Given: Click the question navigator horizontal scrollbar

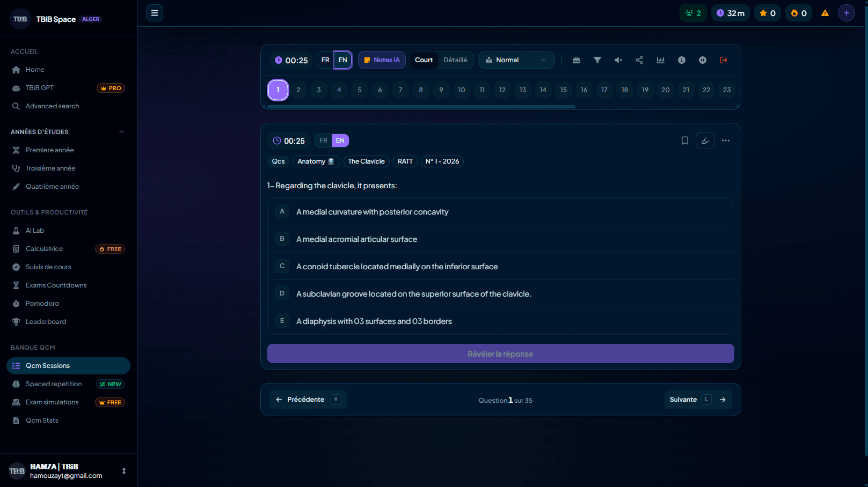Looking at the screenshot, I should click(x=421, y=107).
